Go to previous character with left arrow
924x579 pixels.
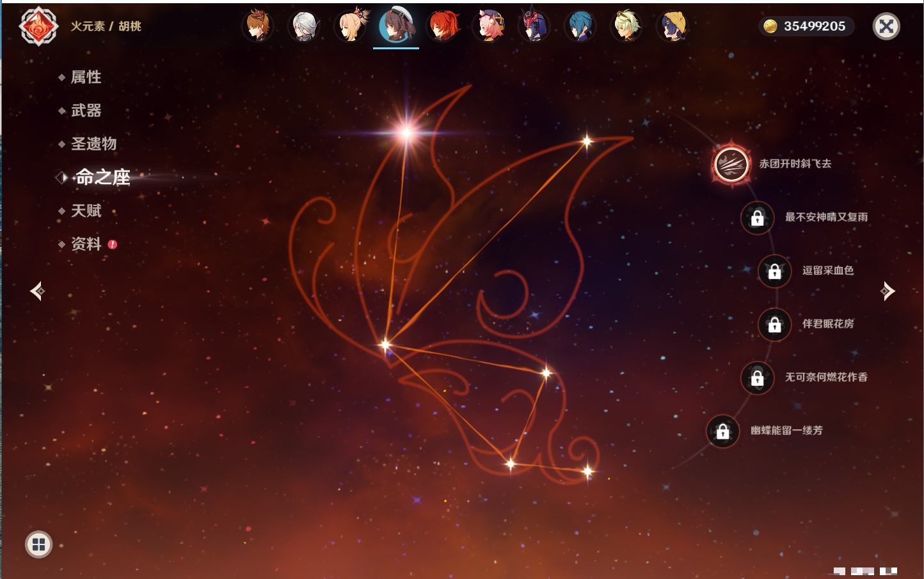(x=38, y=291)
